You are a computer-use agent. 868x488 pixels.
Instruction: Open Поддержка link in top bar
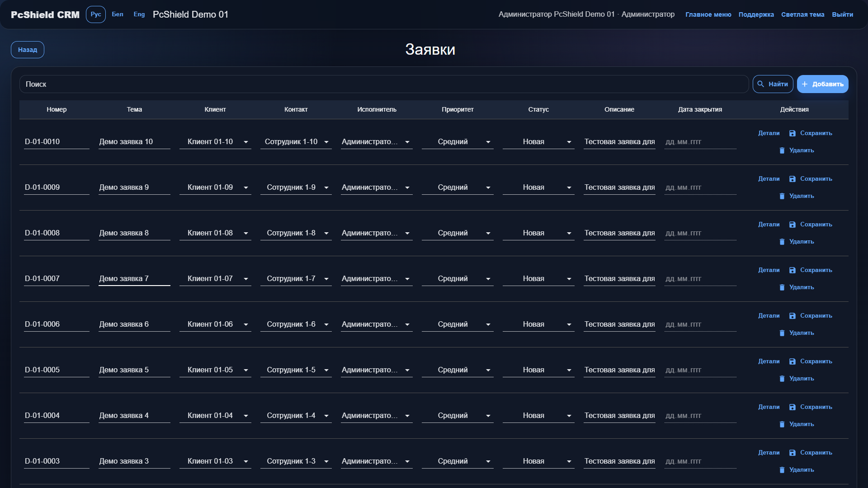coord(756,14)
